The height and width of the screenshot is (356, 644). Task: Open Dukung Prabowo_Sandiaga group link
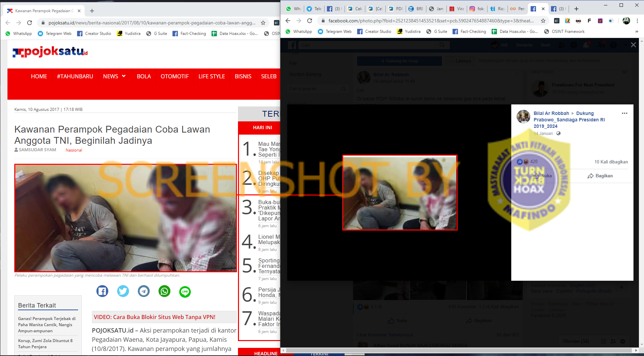point(569,120)
